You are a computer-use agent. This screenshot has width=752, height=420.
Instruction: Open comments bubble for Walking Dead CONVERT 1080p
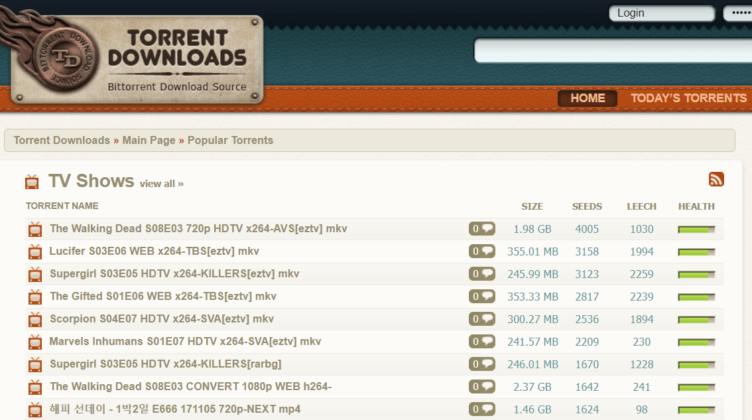[x=482, y=386]
